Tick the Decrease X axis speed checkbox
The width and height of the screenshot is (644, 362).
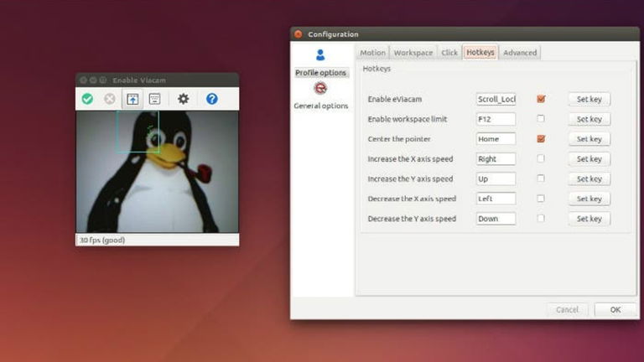(541, 199)
